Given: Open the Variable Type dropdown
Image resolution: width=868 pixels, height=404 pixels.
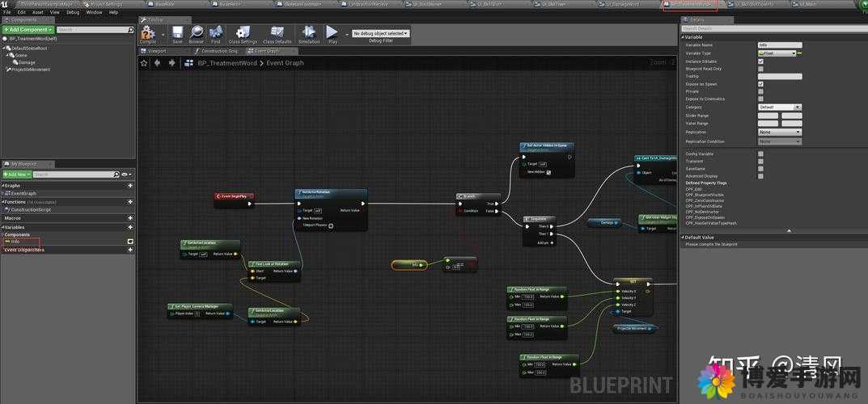Looking at the screenshot, I should click(x=777, y=53).
